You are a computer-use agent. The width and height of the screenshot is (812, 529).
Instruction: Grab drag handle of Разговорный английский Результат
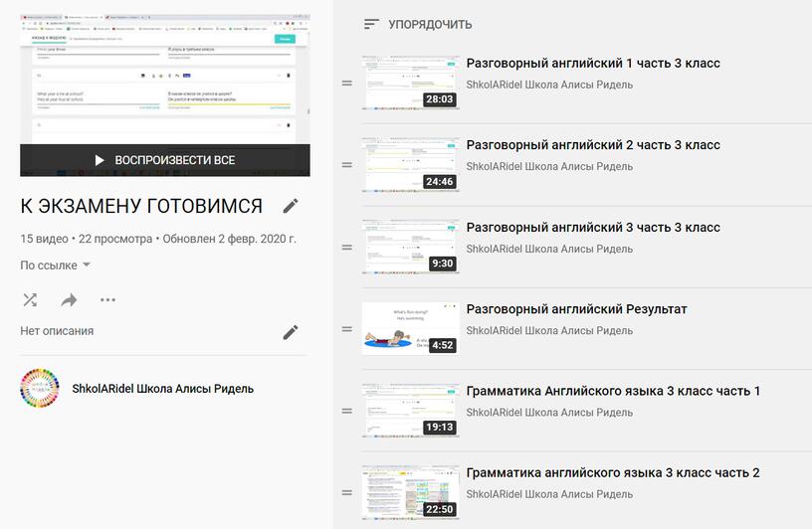(347, 329)
